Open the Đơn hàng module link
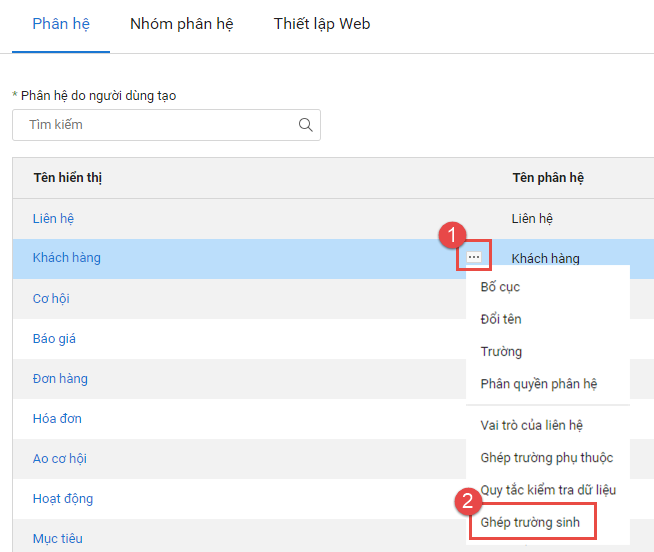 [60, 378]
